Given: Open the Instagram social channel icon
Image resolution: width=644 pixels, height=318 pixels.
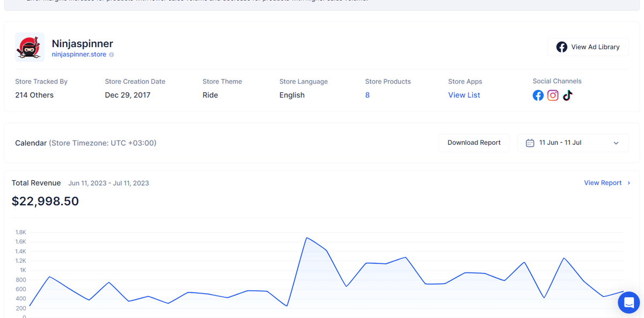Looking at the screenshot, I should pos(553,95).
